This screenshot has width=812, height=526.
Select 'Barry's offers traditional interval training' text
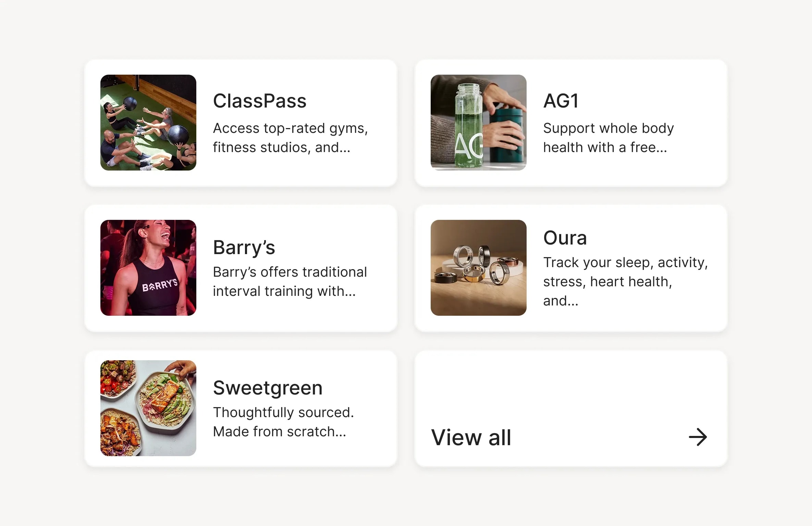point(290,281)
